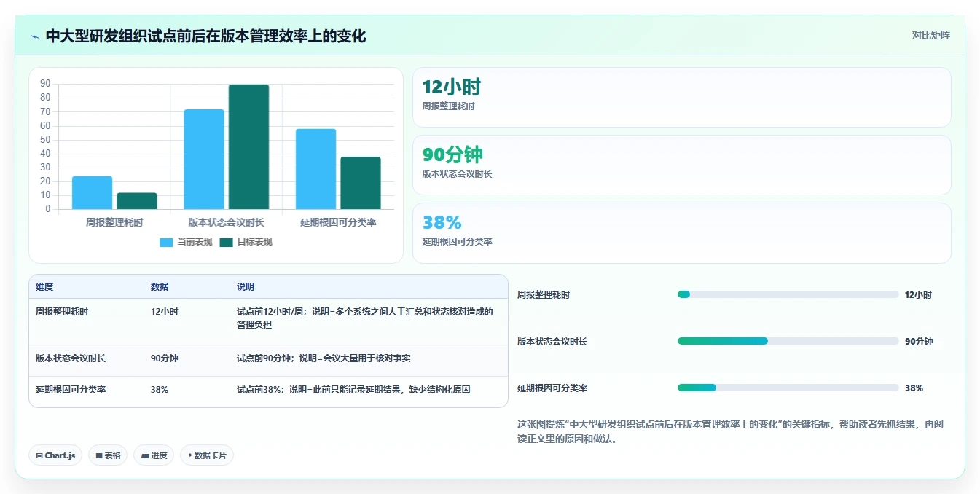Click the page title 中大型研发组织试点前后

(x=205, y=36)
